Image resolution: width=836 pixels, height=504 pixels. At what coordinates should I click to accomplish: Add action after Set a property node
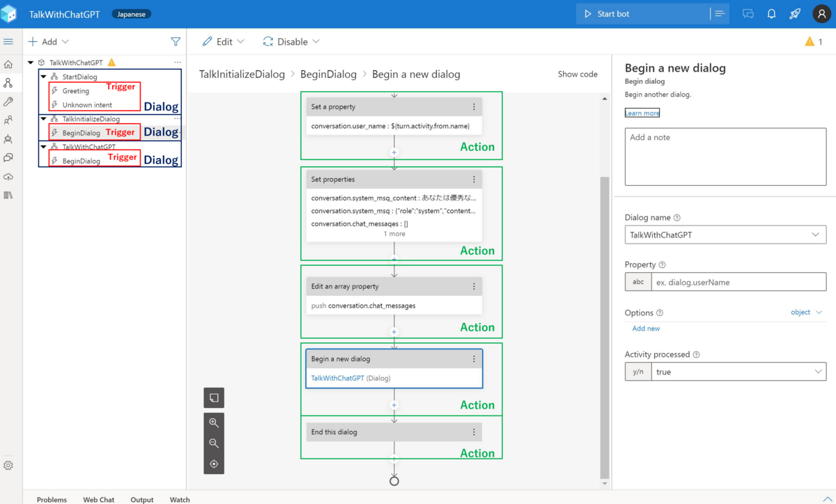point(394,152)
